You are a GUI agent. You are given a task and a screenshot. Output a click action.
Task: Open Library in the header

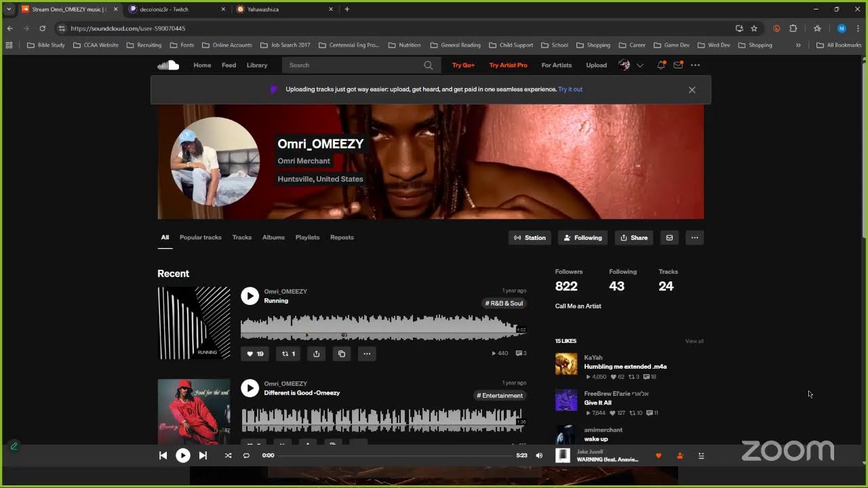257,65
